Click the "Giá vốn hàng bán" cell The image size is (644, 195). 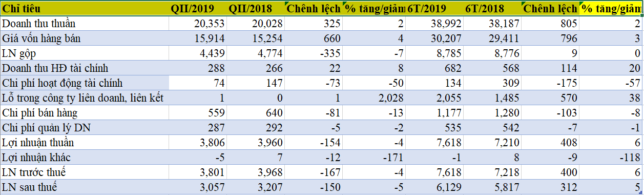coord(85,38)
